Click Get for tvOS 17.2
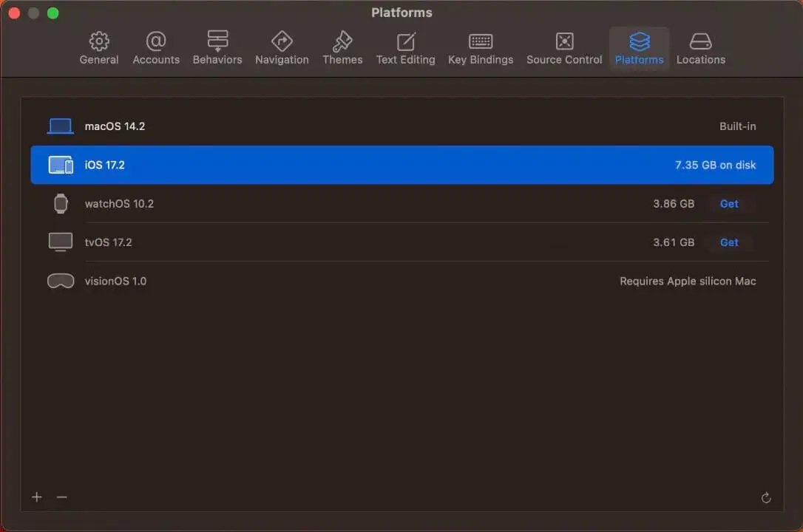The width and height of the screenshot is (803, 532). (729, 242)
